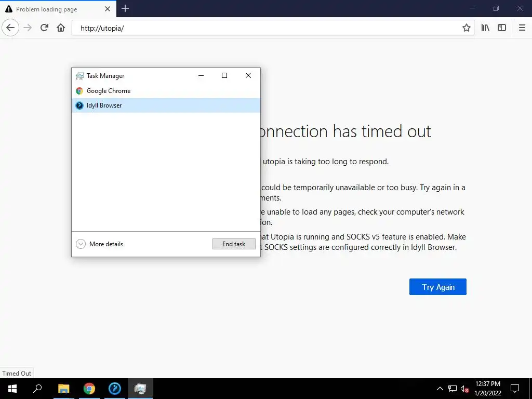Select Google Chrome in Task Manager list
Viewport: 532px width, 399px height.
click(166, 90)
